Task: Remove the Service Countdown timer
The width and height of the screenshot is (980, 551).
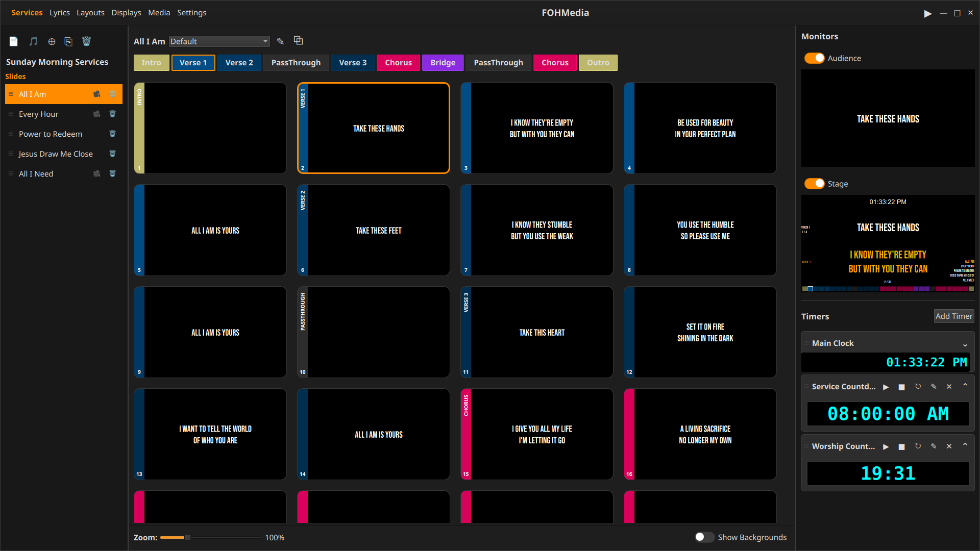Action: click(x=949, y=387)
